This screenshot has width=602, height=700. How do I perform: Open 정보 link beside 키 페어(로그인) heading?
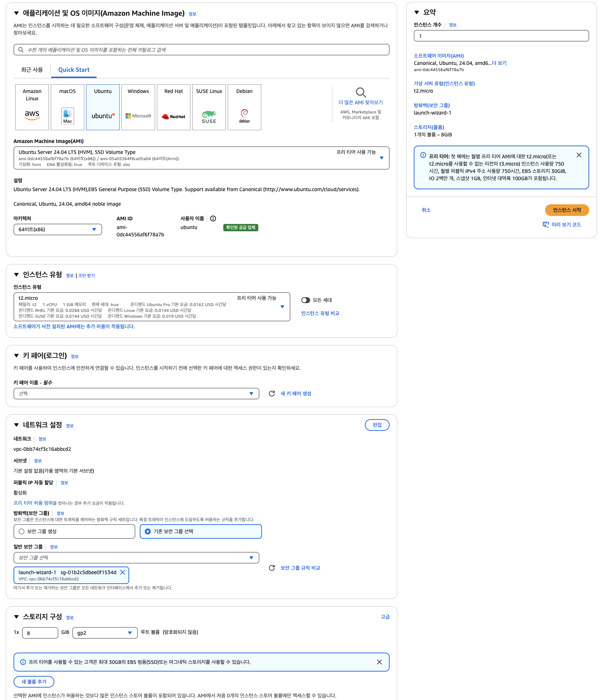74,356
